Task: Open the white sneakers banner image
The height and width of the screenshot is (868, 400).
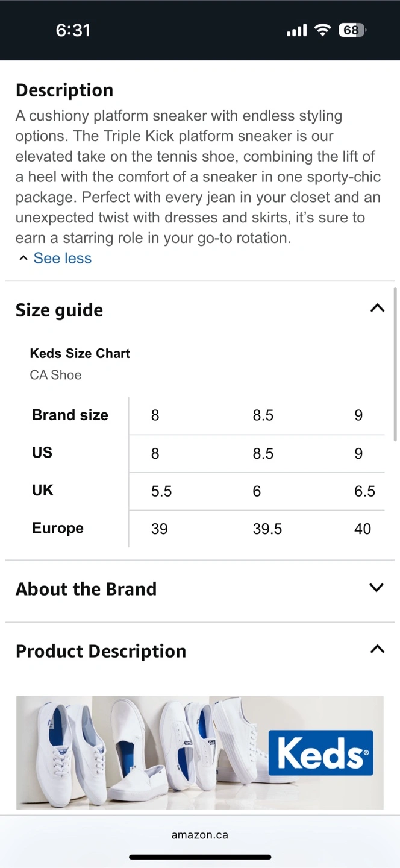Action: (199, 752)
